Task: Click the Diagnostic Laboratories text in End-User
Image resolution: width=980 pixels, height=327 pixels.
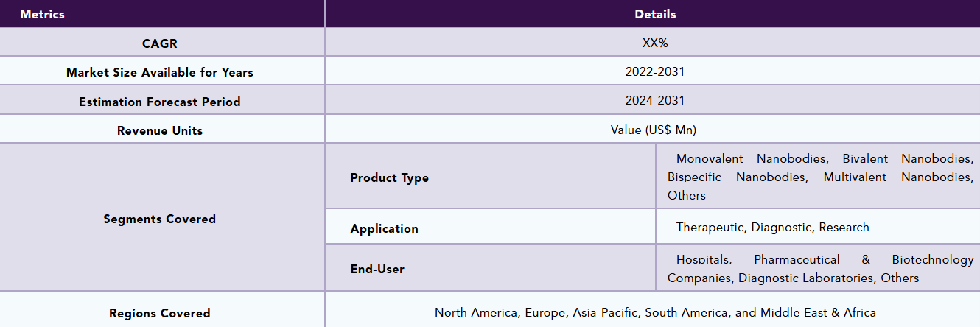Action: tap(805, 278)
